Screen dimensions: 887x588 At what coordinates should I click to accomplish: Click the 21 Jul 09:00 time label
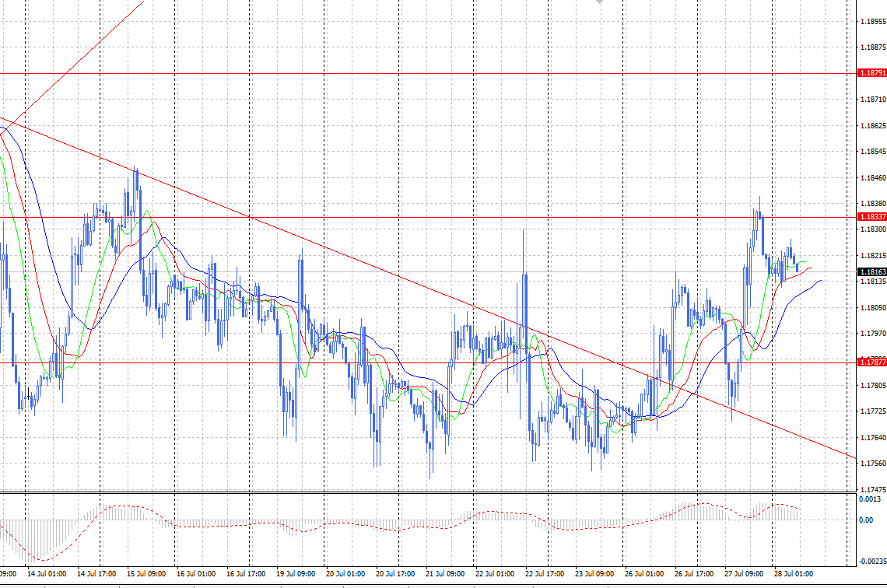pos(444,574)
